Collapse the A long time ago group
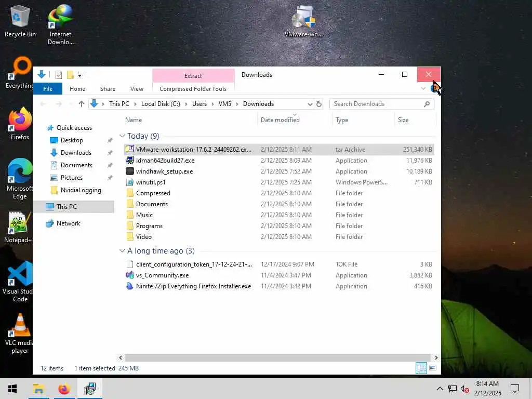This screenshot has width=532, height=399. pyautogui.click(x=122, y=251)
